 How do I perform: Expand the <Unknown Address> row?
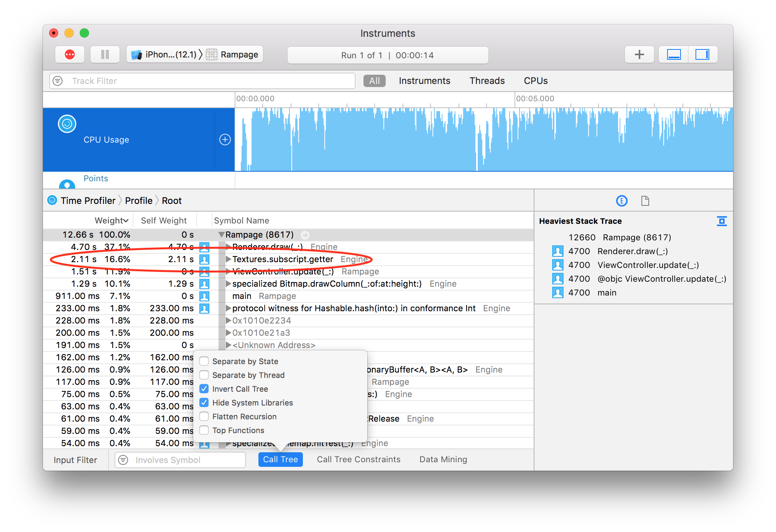[229, 345]
